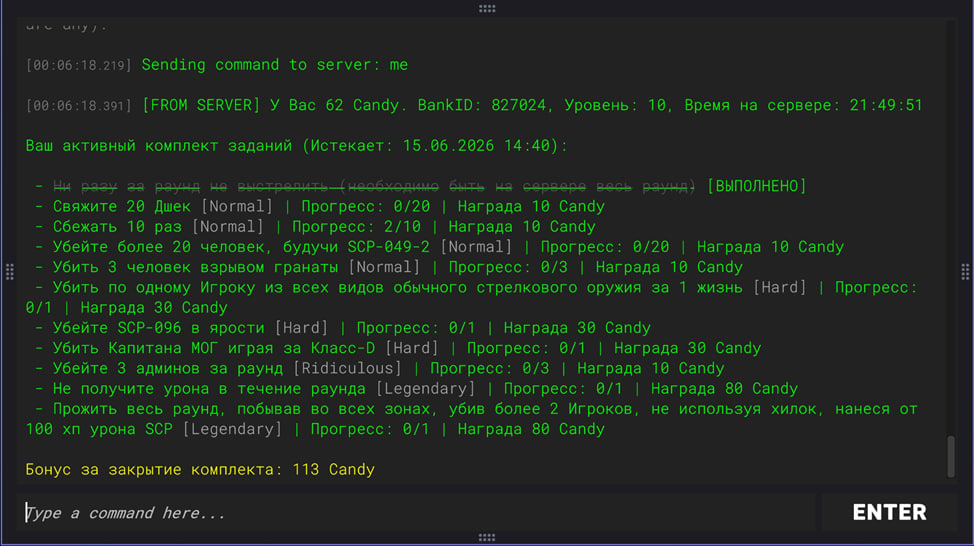Click the bottom edge grip handle
974x546 pixels.
(x=487, y=537)
